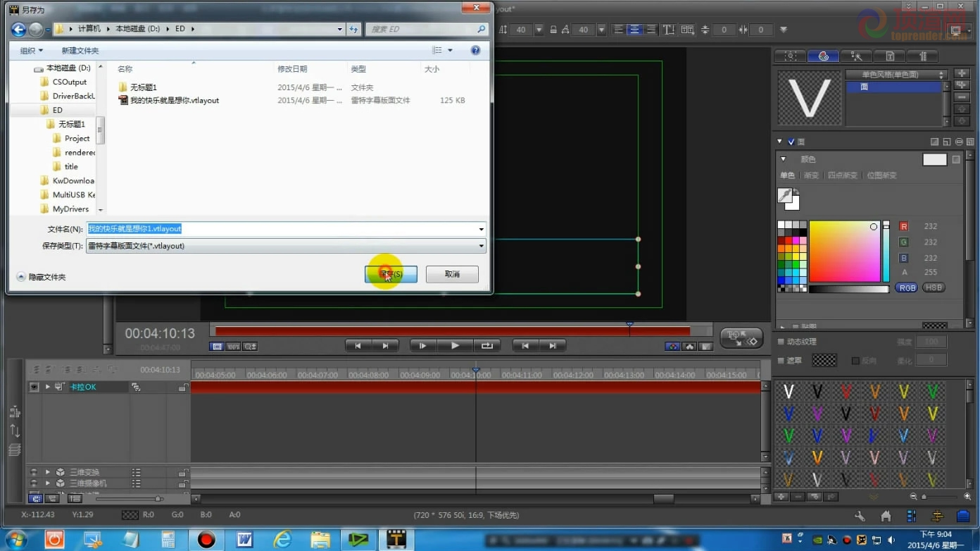Expand the 卡拉OK track
The height and width of the screenshot is (551, 980).
coord(48,387)
